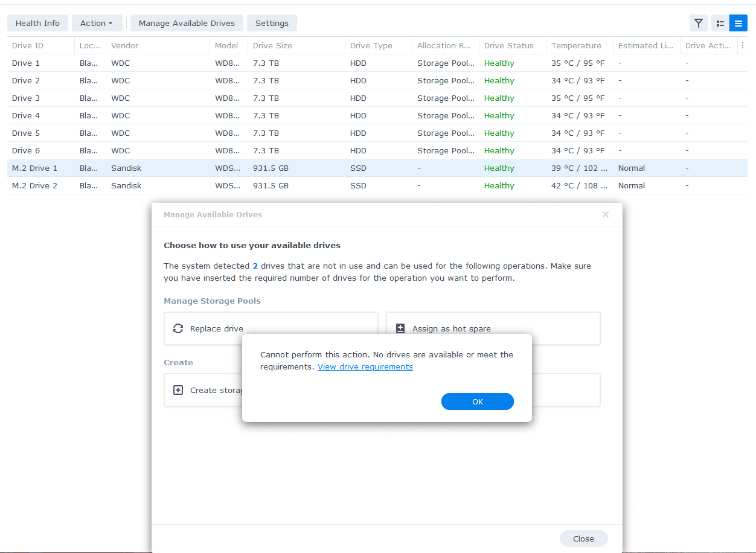Select the M.2 Drive 2 row
The width and height of the screenshot is (756, 553).
point(377,185)
